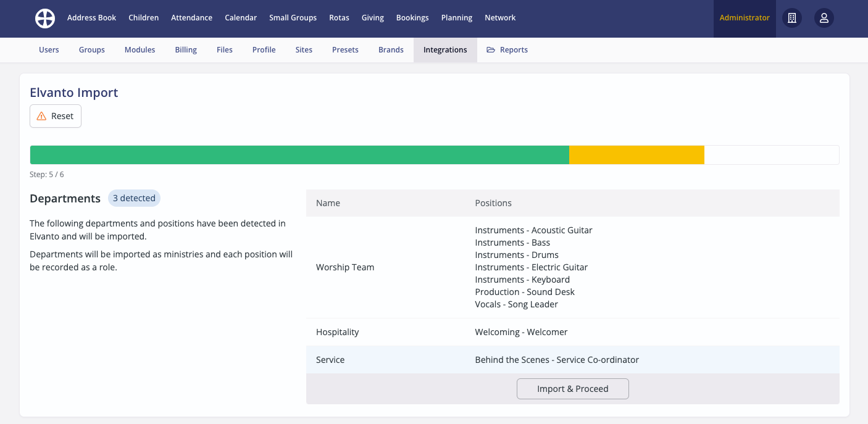Viewport: 868px width, 424px height.
Task: Open the user profile icon
Action: click(824, 18)
